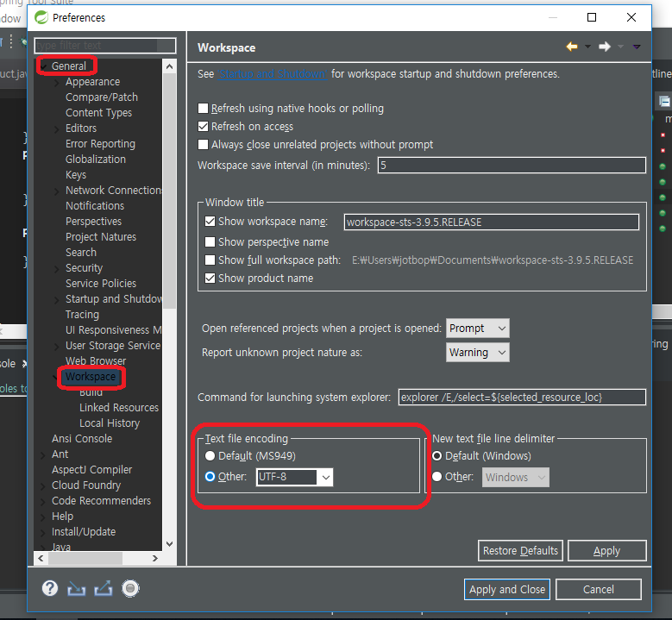The height and width of the screenshot is (620, 672).
Task: Click the oomph preference recorder icon
Action: point(131,588)
